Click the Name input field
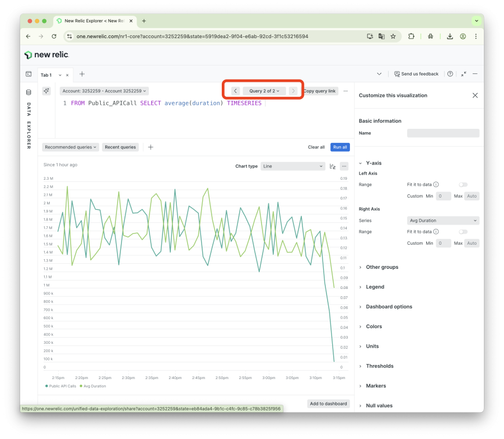Viewport: 504px width, 439px height. coord(443,133)
